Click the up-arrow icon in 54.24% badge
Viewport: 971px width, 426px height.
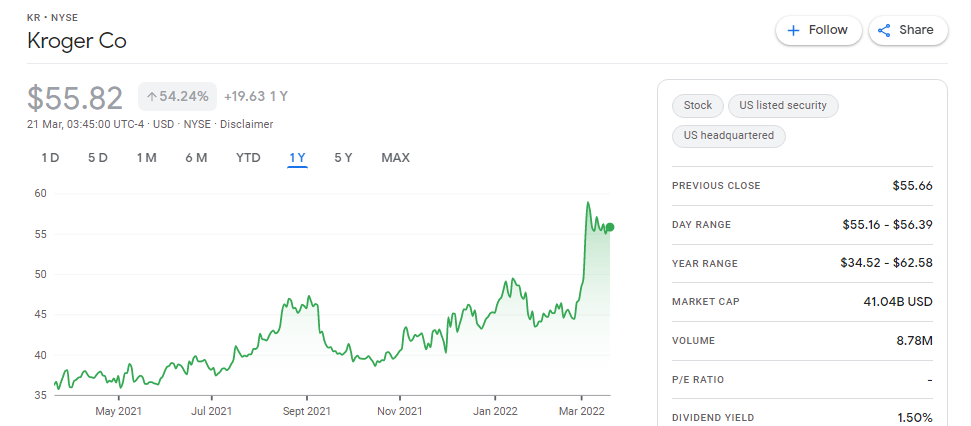[151, 97]
